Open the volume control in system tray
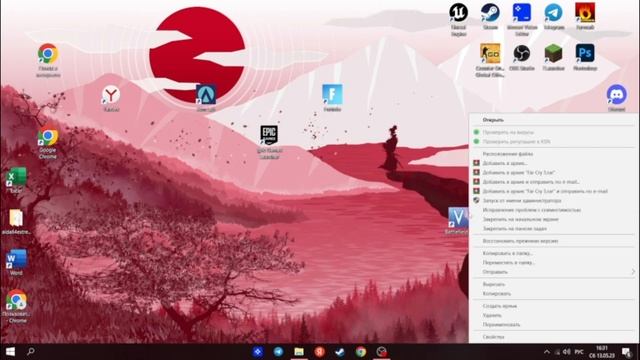This screenshot has height=360, width=640. pos(567,351)
